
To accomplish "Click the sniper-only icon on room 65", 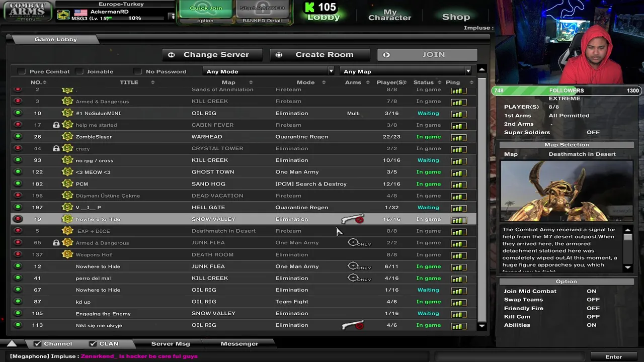I will tap(359, 243).
